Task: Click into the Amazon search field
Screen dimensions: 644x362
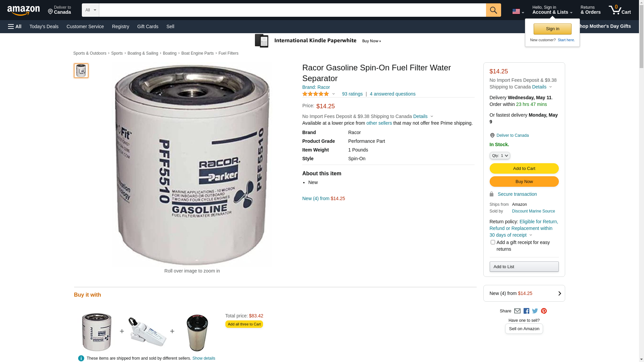Action: pyautogui.click(x=292, y=10)
